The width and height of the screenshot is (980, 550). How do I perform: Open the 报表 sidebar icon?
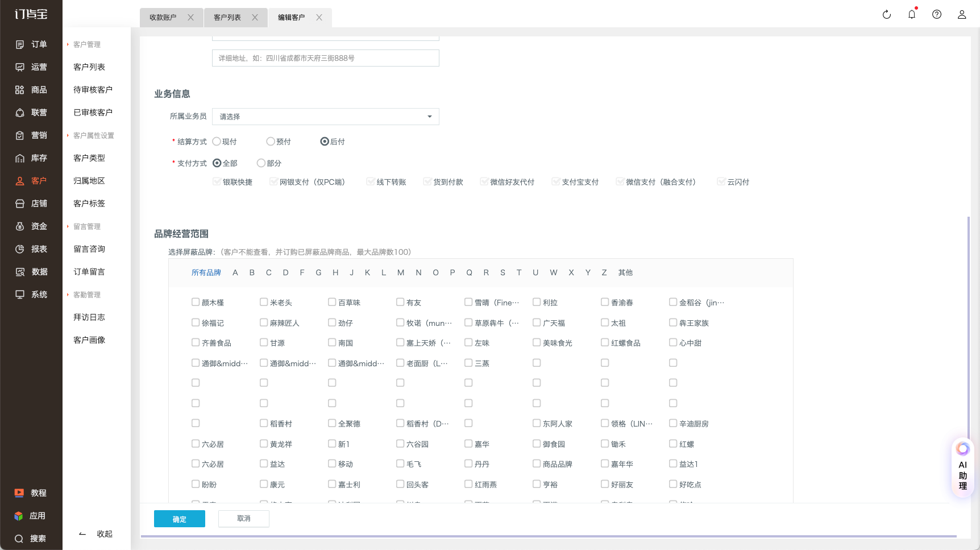[20, 249]
